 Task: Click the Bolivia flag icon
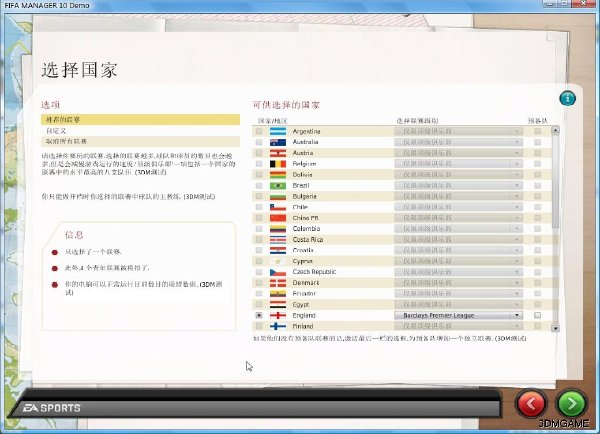[x=278, y=175]
